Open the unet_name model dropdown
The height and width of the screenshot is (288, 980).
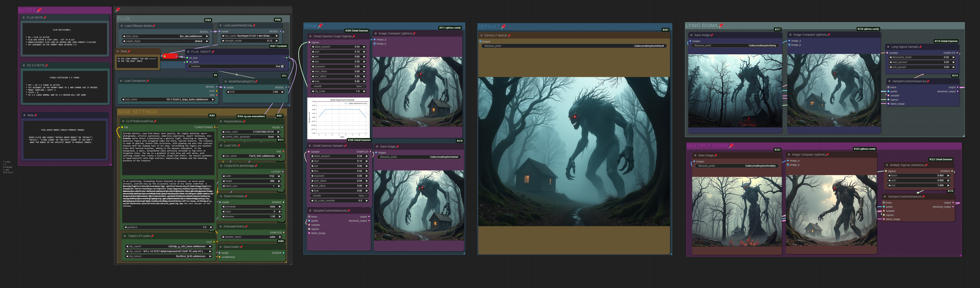click(166, 36)
